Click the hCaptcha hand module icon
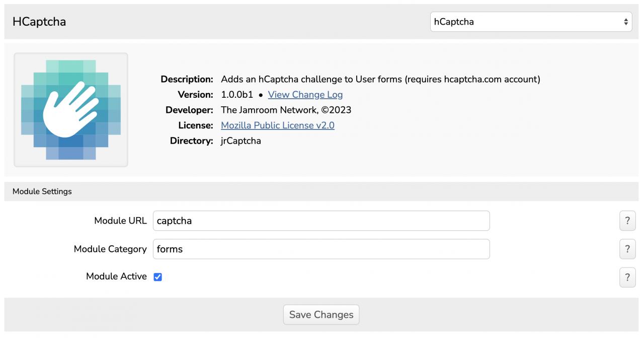This screenshot has width=644, height=338. tap(71, 110)
